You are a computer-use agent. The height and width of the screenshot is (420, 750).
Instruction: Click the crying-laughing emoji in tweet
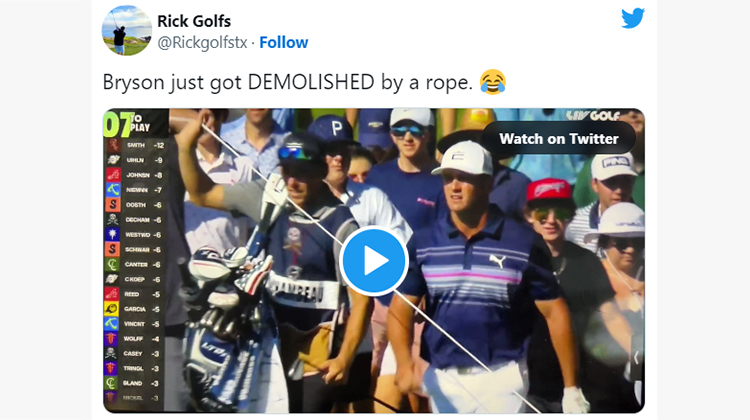493,82
